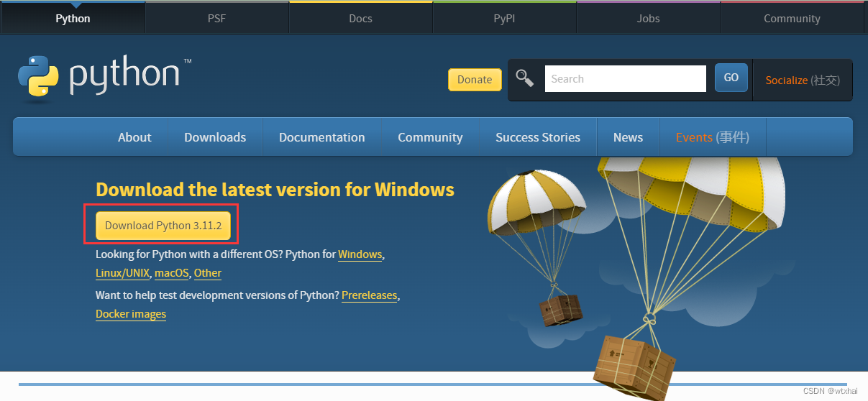
Task: Open the Community menu in navigation bar
Action: (x=430, y=137)
